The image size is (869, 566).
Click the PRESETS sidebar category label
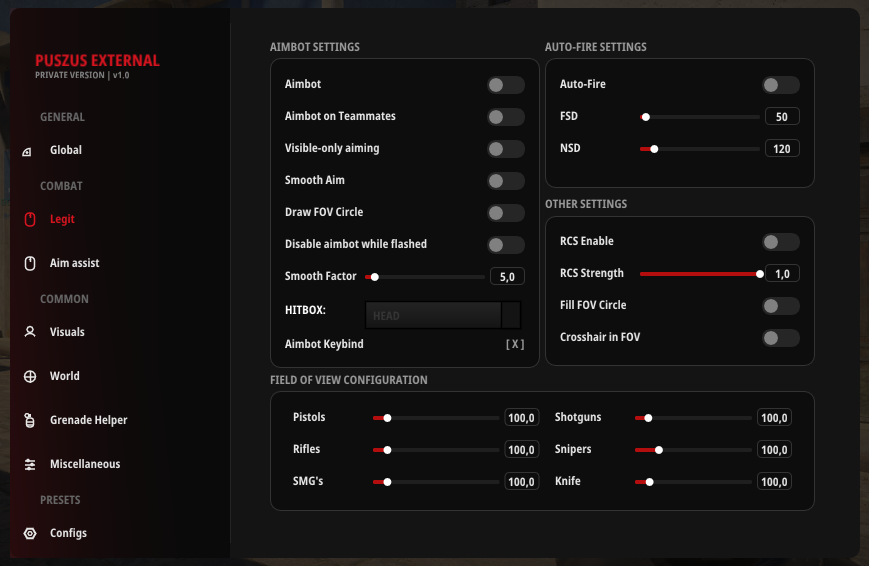(60, 501)
